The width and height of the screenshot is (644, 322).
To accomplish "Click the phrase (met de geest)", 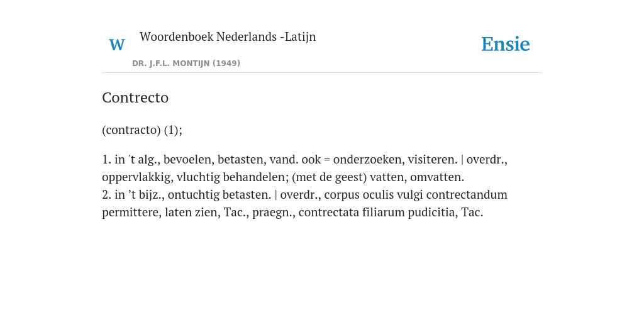I will [329, 177].
